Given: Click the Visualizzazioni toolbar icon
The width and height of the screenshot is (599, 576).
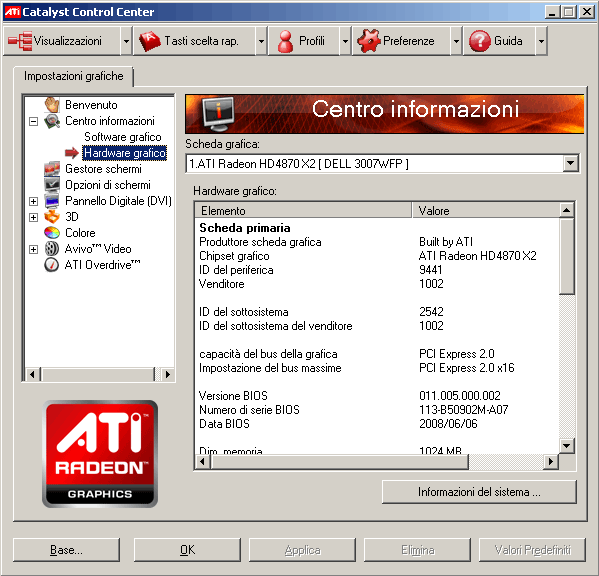Looking at the screenshot, I should 20,41.
